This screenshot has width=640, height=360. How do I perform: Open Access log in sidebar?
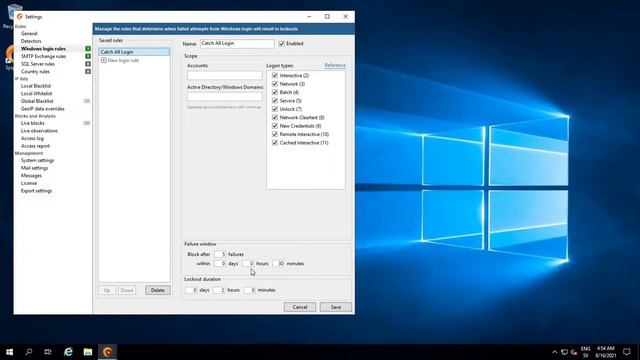pyautogui.click(x=32, y=138)
